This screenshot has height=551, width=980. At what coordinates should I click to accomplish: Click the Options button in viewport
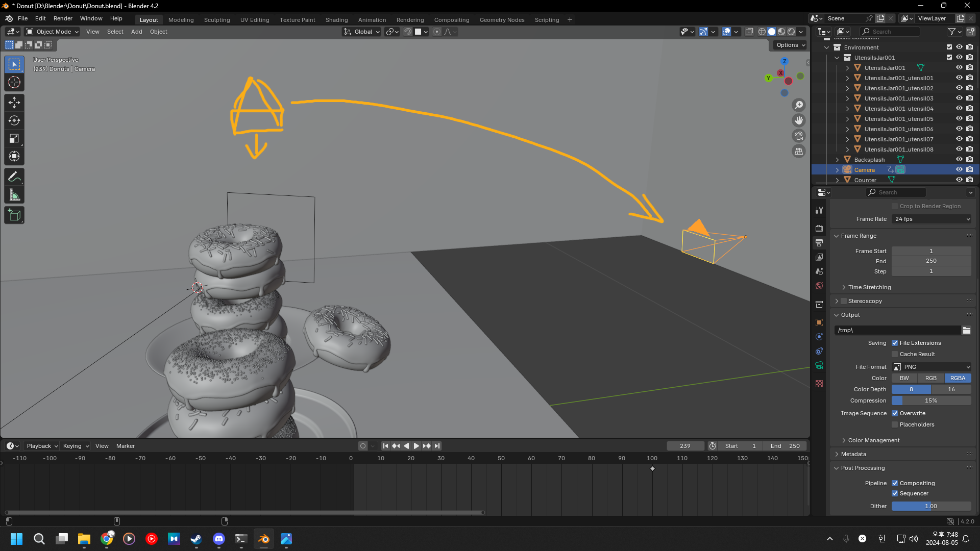click(x=790, y=45)
